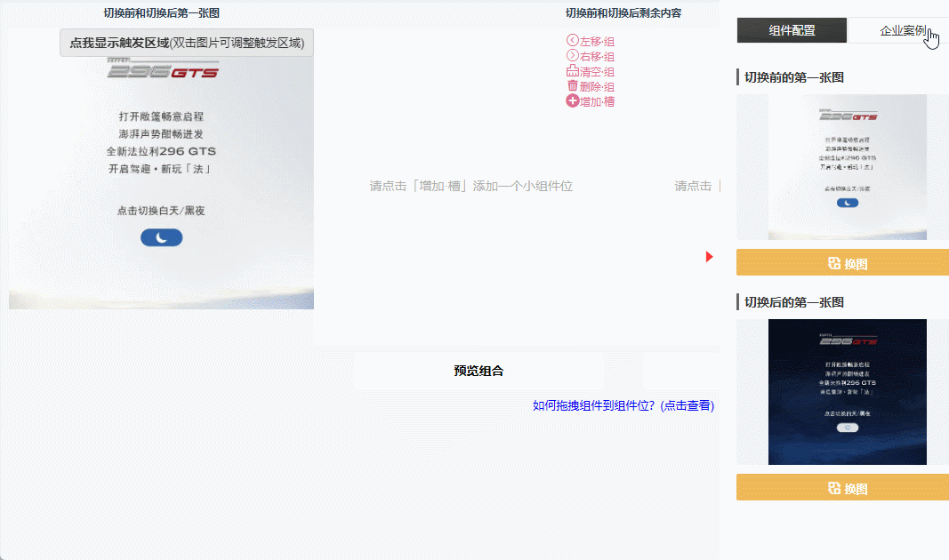Click the 切换前和切换后第一张图 heading

[162, 12]
